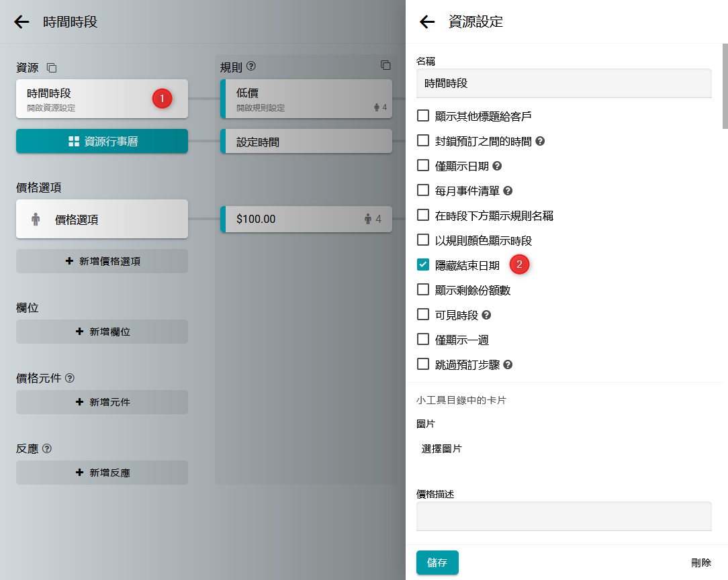This screenshot has width=728, height=580.
Task: Click help icon beside 僅顯示日期
Action: click(x=497, y=166)
